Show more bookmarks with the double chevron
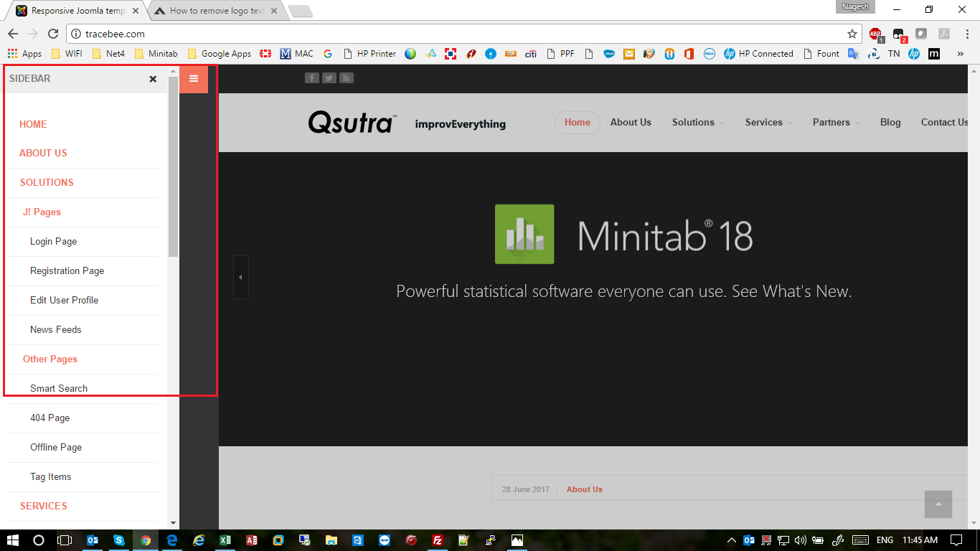The height and width of the screenshot is (551, 980). tap(961, 54)
